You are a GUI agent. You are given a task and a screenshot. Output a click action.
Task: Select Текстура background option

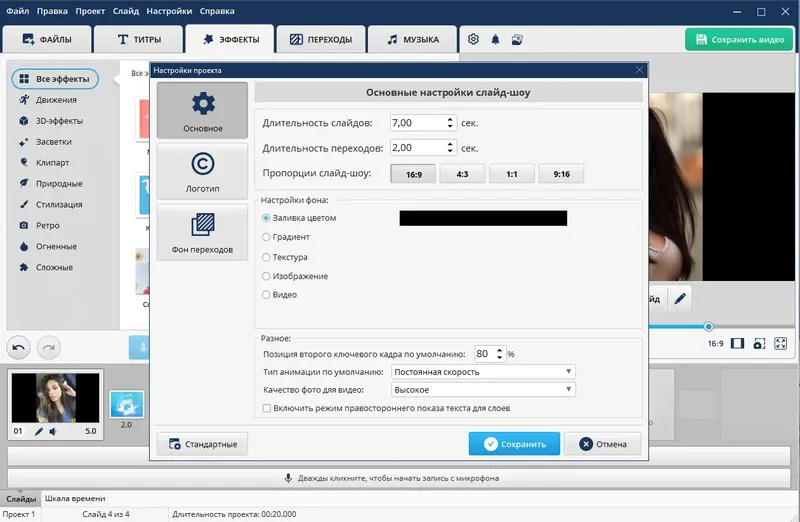click(x=266, y=257)
